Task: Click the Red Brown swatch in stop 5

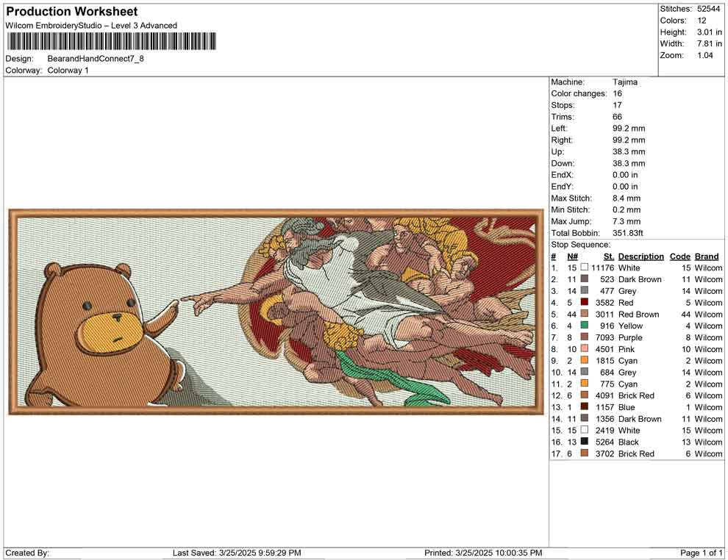Action: point(584,314)
